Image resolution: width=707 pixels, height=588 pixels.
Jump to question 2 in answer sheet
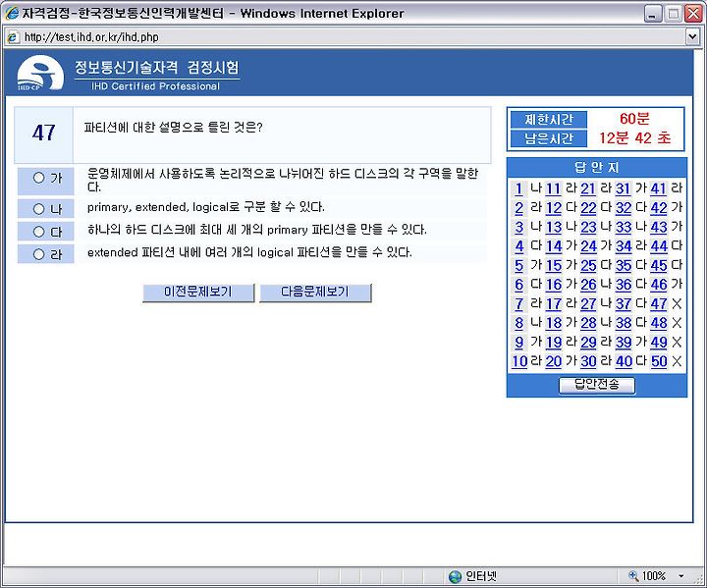point(519,208)
